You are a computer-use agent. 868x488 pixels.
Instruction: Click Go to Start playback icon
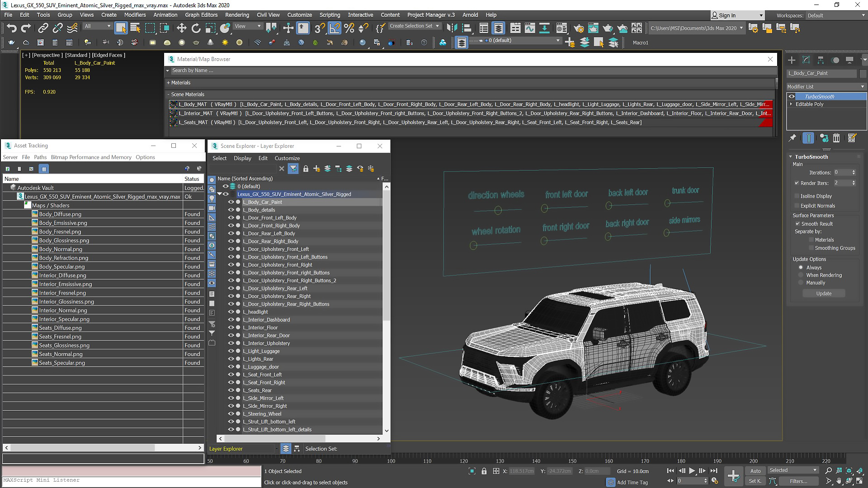coord(670,471)
